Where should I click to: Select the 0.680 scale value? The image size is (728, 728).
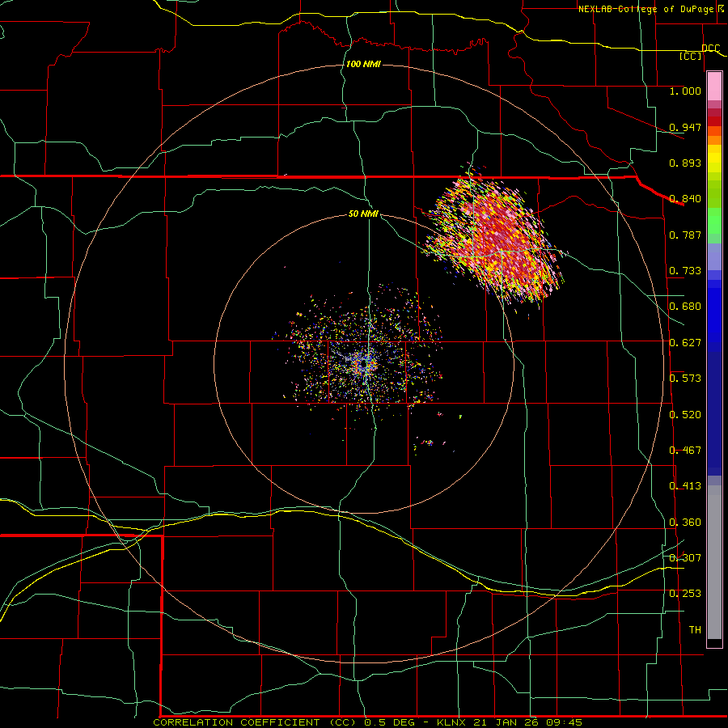[685, 307]
